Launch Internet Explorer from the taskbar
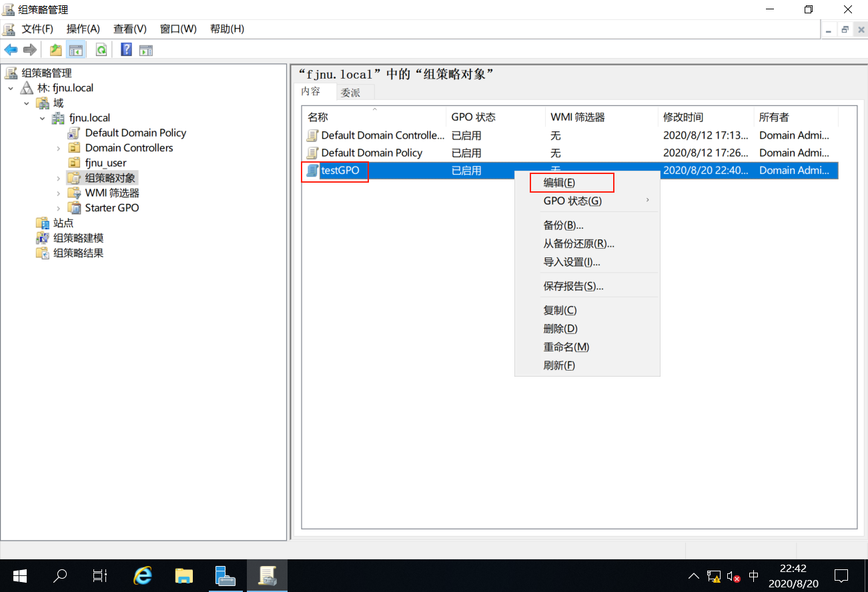868x592 pixels. [x=143, y=575]
